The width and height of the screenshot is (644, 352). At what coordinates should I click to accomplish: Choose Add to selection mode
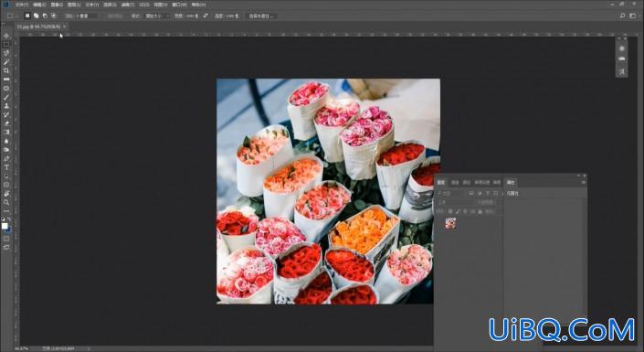click(37, 16)
